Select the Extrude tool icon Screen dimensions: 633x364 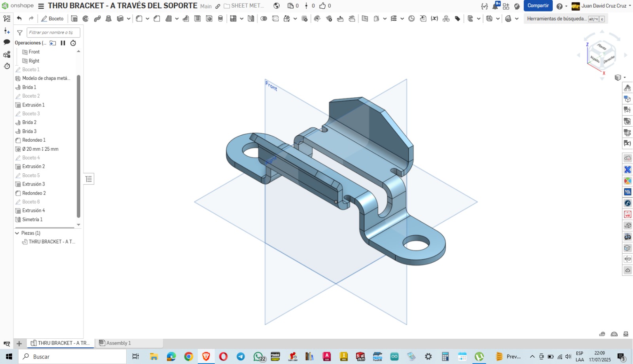(x=74, y=19)
